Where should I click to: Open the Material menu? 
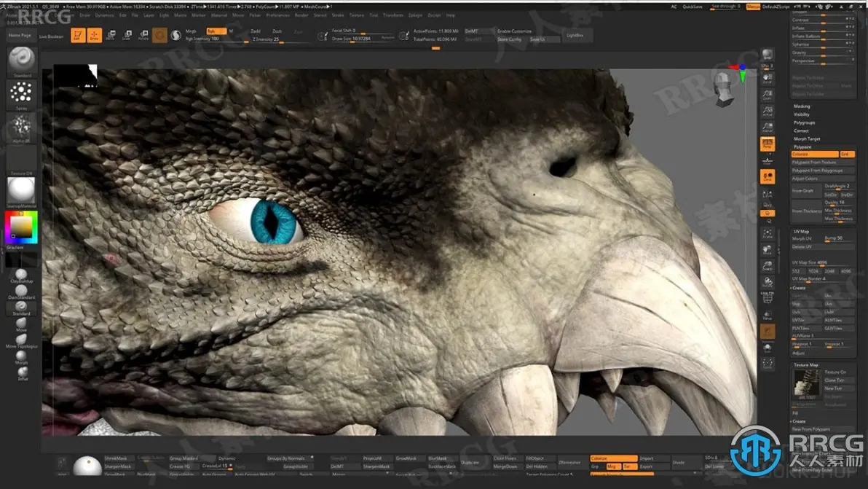219,15
